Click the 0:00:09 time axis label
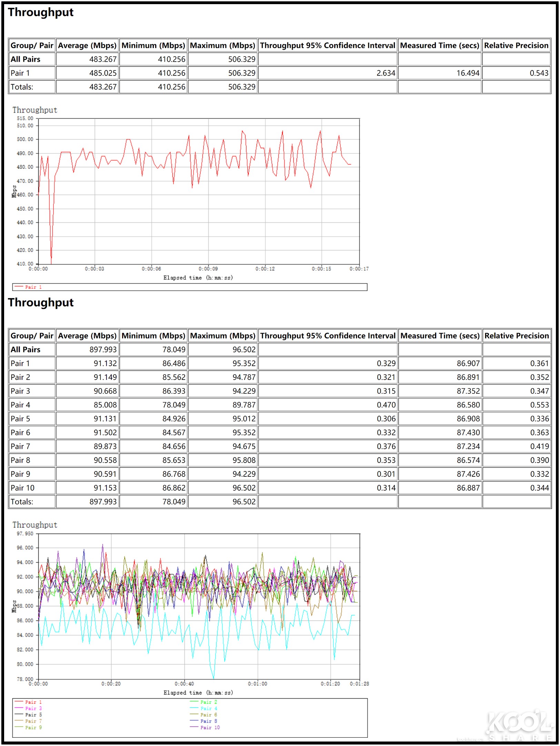This screenshot has height=746, width=560. pyautogui.click(x=208, y=269)
